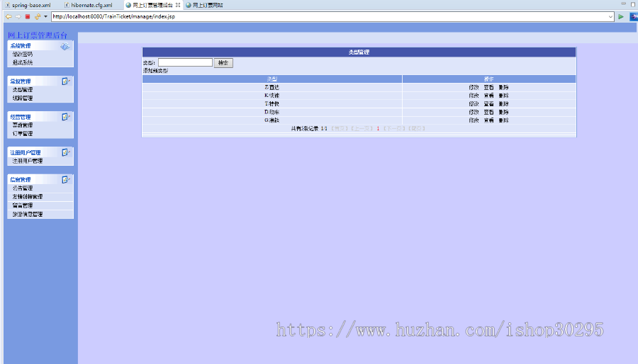Click 删除 for the Z/直达 row
This screenshot has width=638, height=364.
(x=504, y=87)
